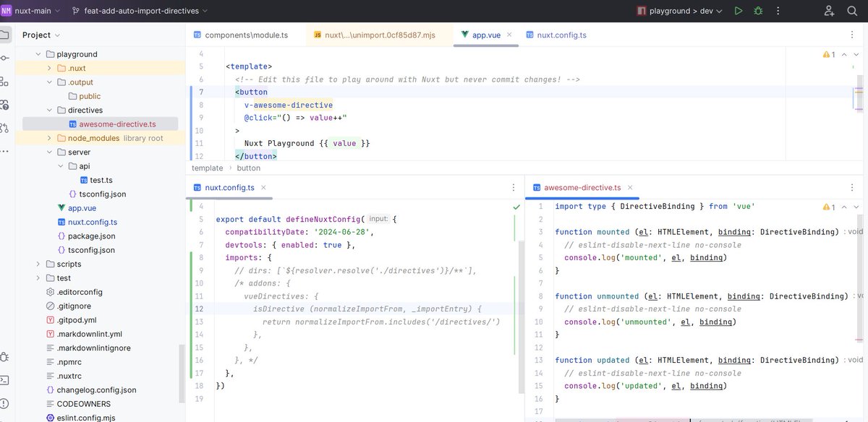The width and height of the screenshot is (868, 422).
Task: Open the feat-add-auto-import-directives branch dropdown
Action: (x=141, y=11)
